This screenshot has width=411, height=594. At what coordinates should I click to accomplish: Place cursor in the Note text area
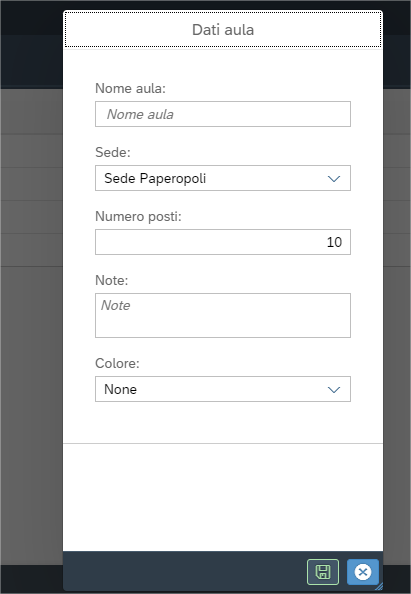click(223, 316)
